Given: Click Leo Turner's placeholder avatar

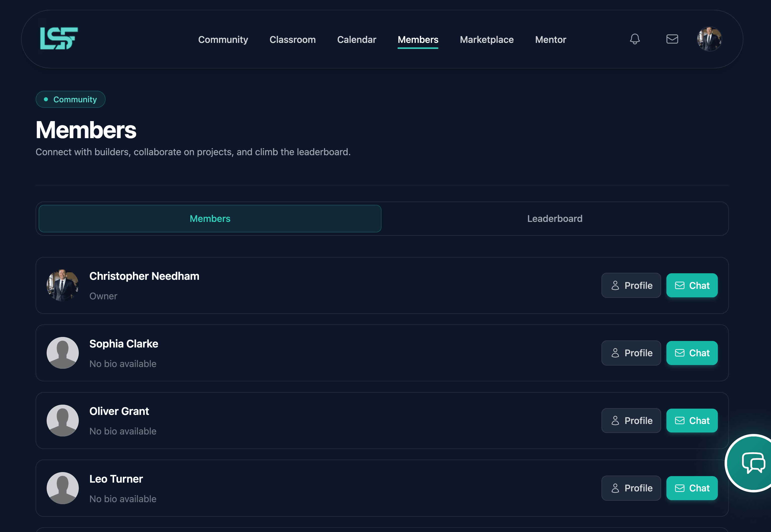Looking at the screenshot, I should pos(63,488).
